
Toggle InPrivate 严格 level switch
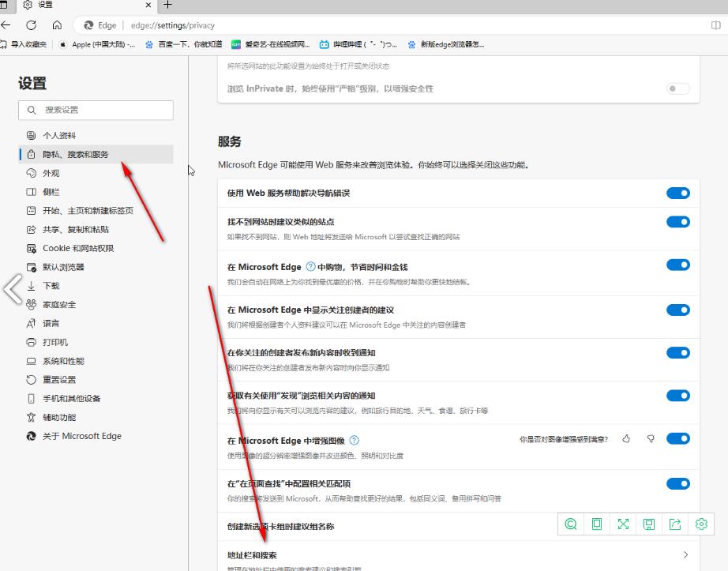tap(677, 88)
